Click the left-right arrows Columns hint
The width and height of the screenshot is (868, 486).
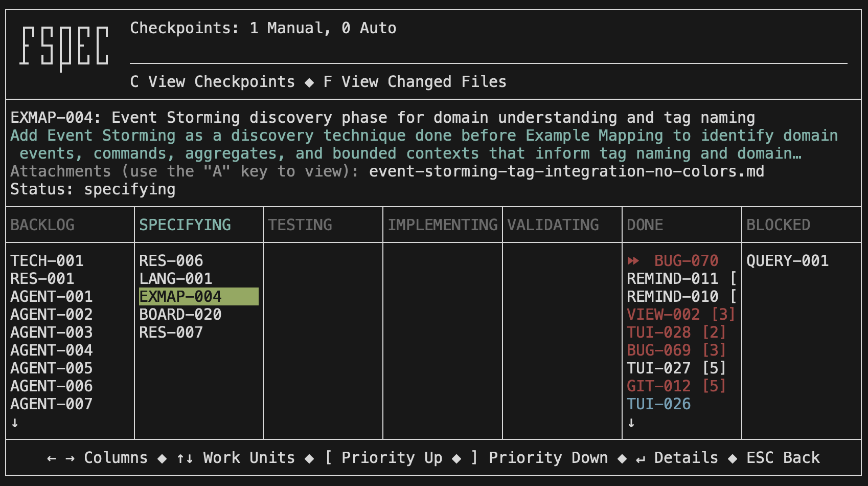click(x=97, y=458)
